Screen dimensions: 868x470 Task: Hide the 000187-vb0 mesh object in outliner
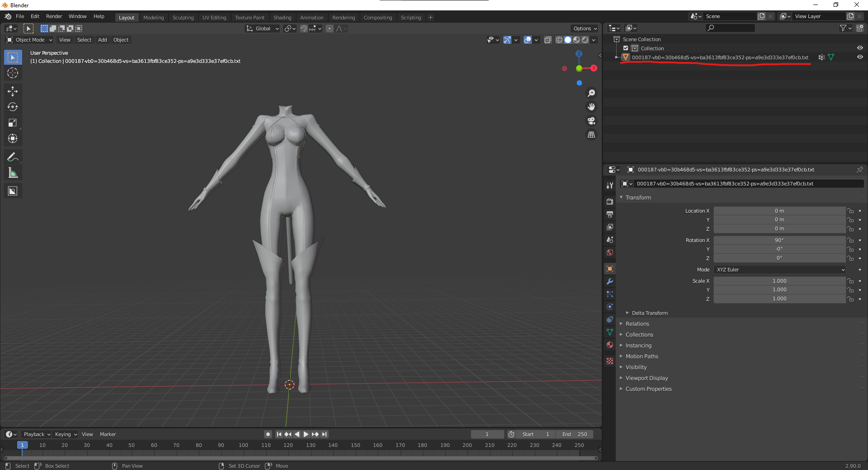click(x=860, y=57)
